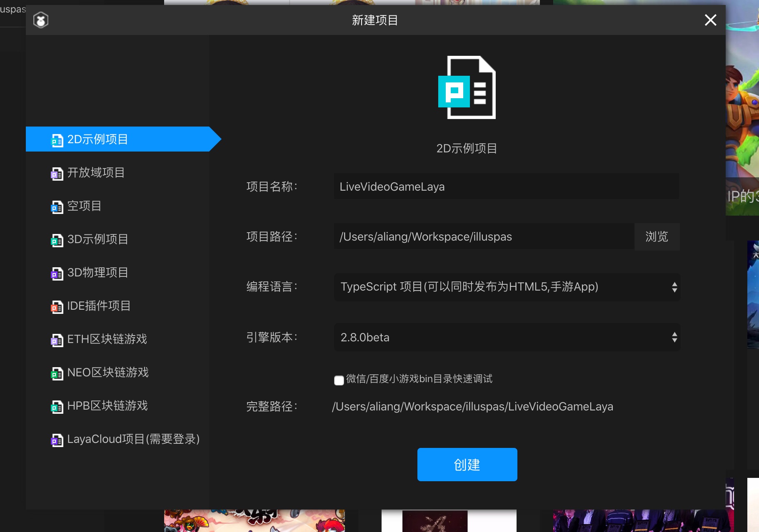This screenshot has height=532, width=759.
Task: Focus the 项目路径 input field
Action: point(484,236)
